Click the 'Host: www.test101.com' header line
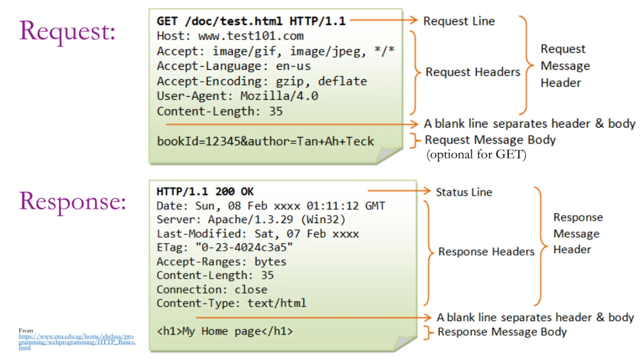 click(x=230, y=36)
